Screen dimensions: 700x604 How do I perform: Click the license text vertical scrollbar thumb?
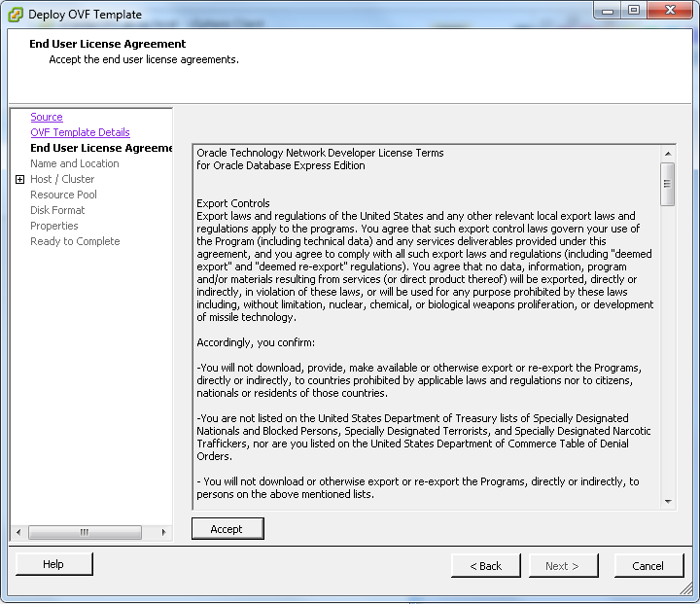(x=667, y=184)
